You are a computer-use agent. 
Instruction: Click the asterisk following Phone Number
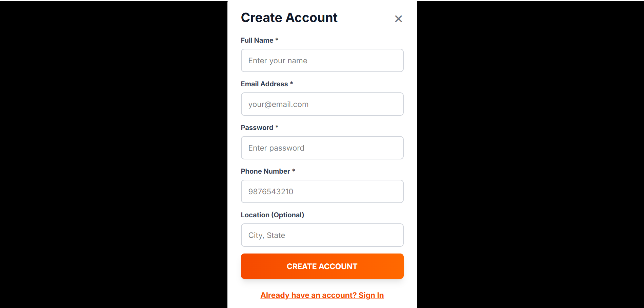pyautogui.click(x=294, y=171)
